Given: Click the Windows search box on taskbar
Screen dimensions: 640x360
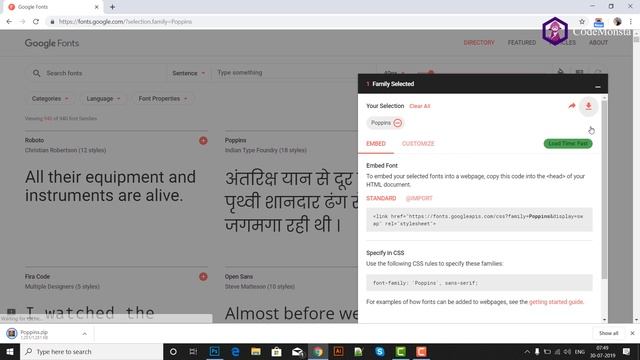Looking at the screenshot, I should [x=91, y=351].
